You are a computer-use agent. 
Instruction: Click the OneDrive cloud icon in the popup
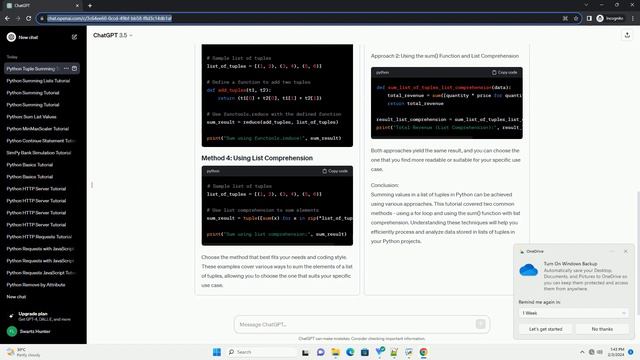pyautogui.click(x=529, y=270)
